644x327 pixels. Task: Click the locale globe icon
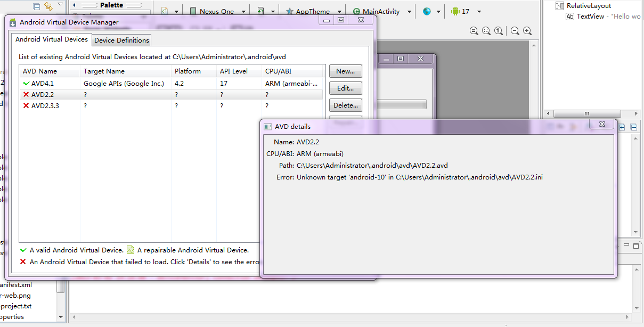[x=427, y=11]
